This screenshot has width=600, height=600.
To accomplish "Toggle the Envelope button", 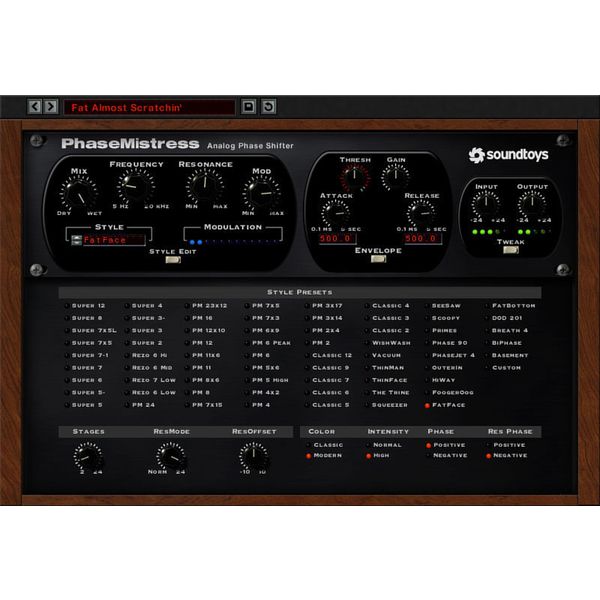I will 378,259.
